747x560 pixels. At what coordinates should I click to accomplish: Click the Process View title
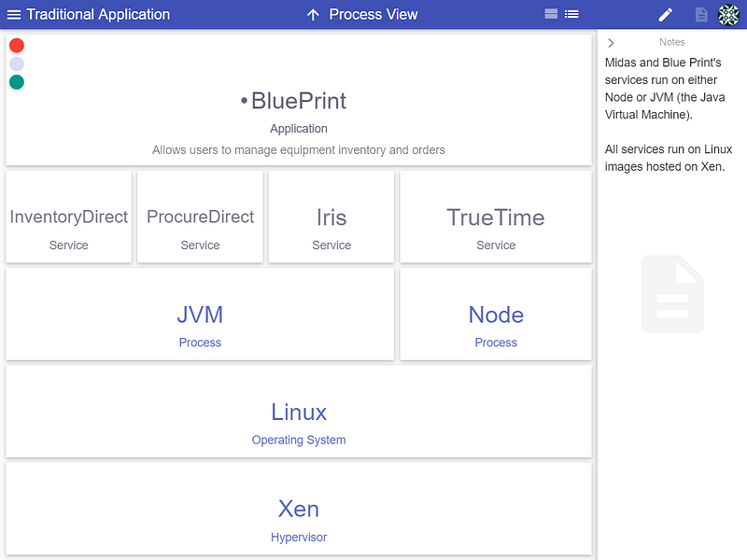(x=373, y=15)
